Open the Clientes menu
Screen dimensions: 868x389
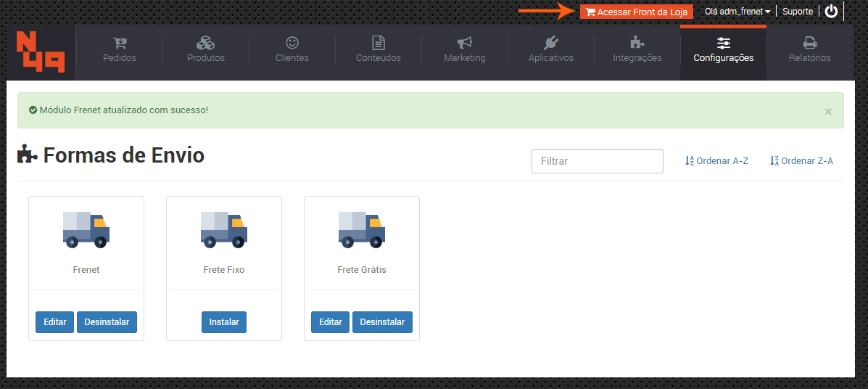coord(292,50)
